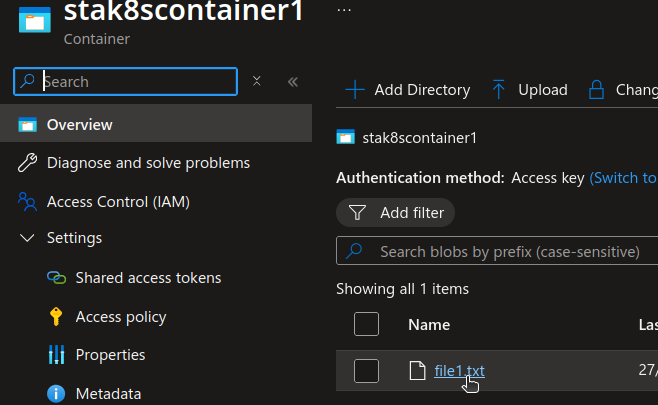Click the Overview container icon

pos(28,125)
